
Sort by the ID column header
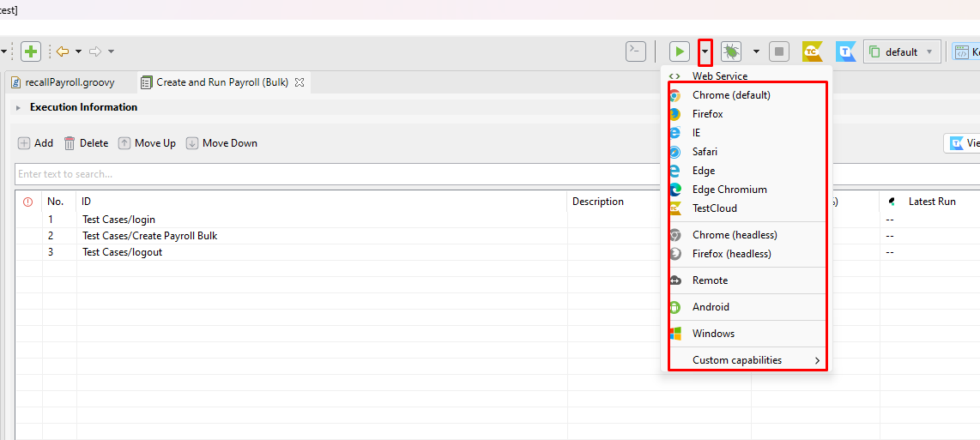pos(322,202)
